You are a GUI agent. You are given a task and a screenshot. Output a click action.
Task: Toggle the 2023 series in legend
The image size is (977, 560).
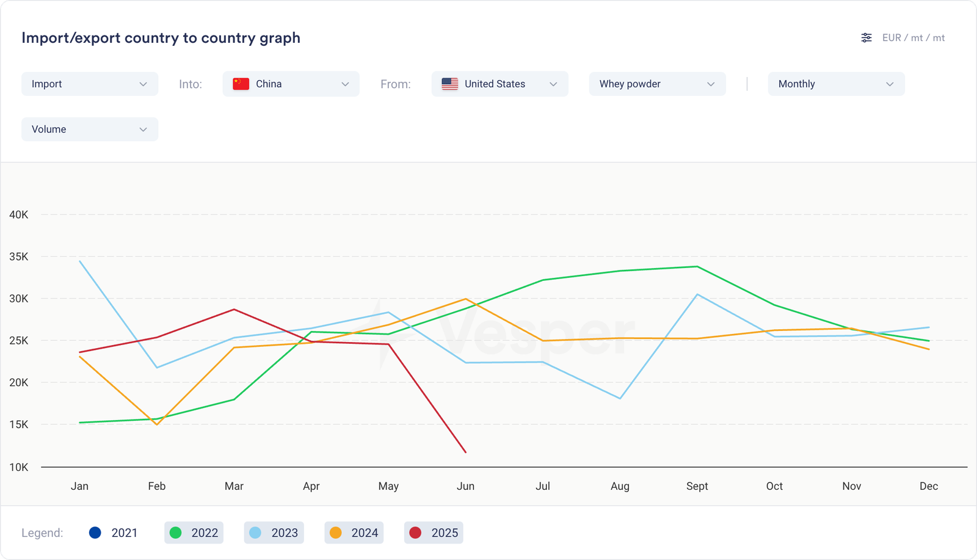tap(274, 533)
